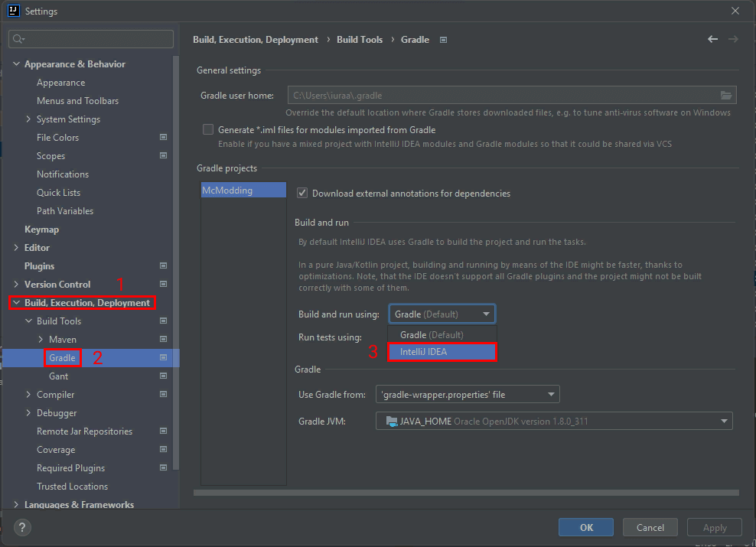Image resolution: width=756 pixels, height=547 pixels.
Task: Collapse Build, Execution, Deployment section
Action: coord(17,303)
